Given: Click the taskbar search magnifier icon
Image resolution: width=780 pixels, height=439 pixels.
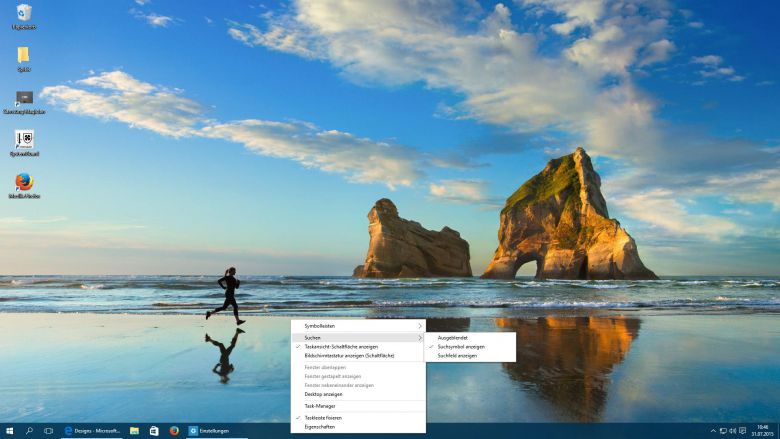Looking at the screenshot, I should tap(29, 431).
